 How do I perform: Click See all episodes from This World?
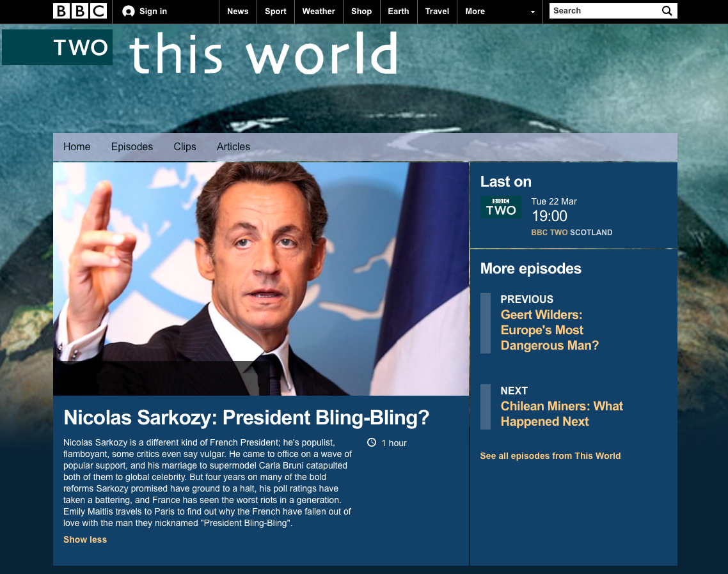[550, 456]
